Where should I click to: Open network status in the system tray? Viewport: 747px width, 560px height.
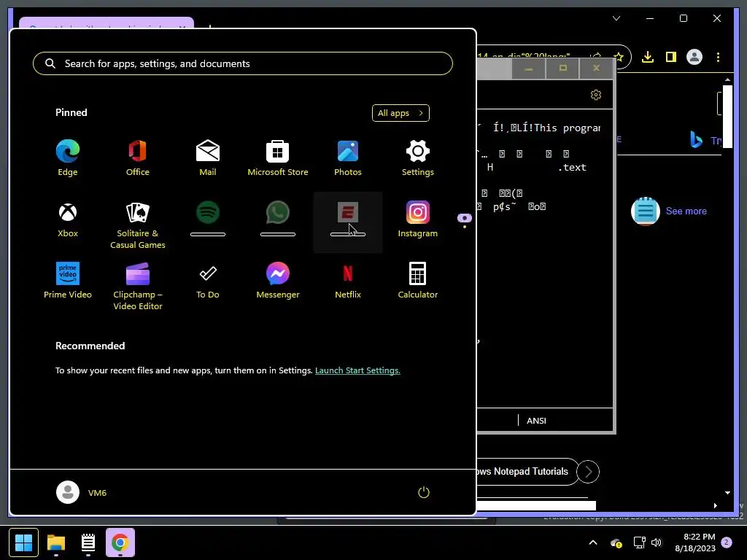click(x=639, y=542)
